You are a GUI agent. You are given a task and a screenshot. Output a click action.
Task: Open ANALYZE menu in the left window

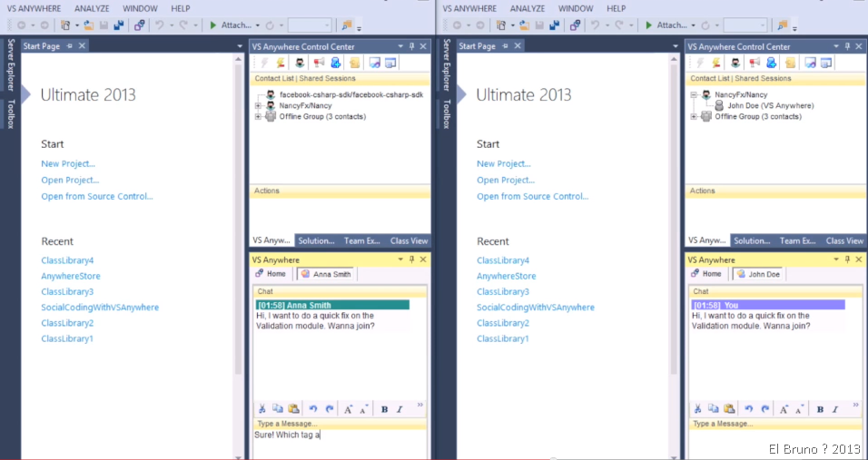pos(91,8)
